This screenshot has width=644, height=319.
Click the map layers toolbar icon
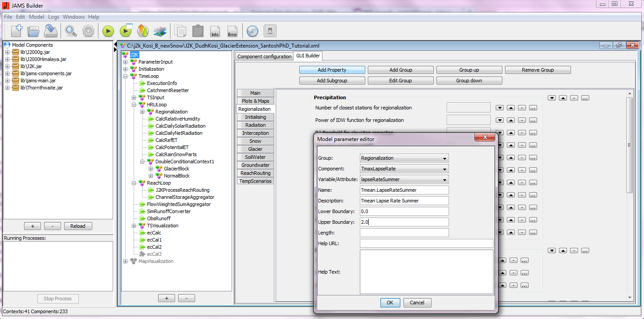click(x=160, y=31)
